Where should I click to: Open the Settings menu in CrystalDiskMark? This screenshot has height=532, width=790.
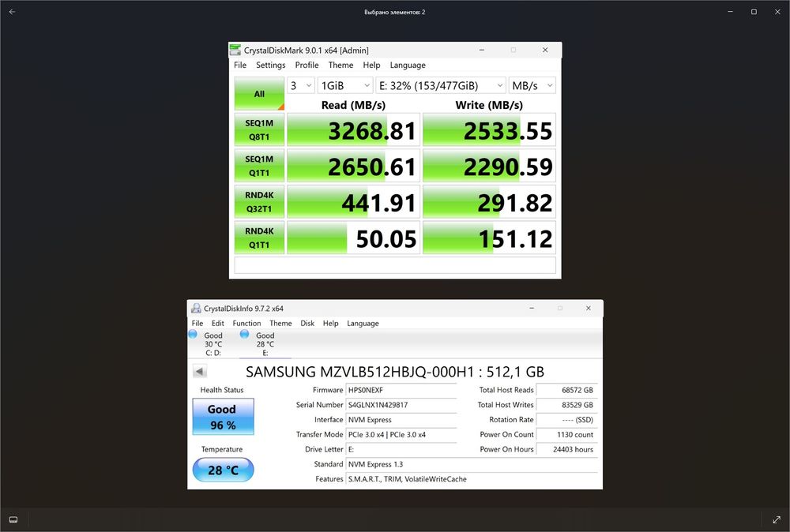tap(270, 65)
